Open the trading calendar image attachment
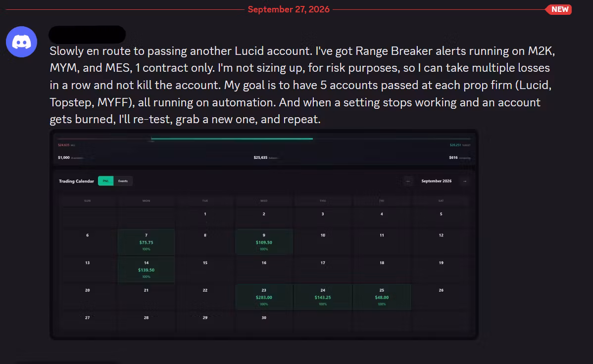 tap(264, 234)
